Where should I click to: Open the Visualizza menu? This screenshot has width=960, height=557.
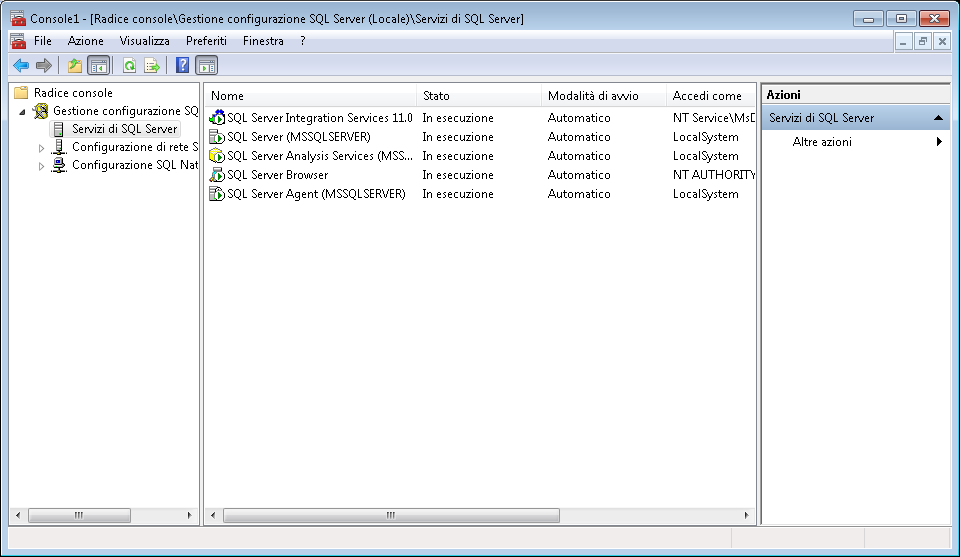144,41
